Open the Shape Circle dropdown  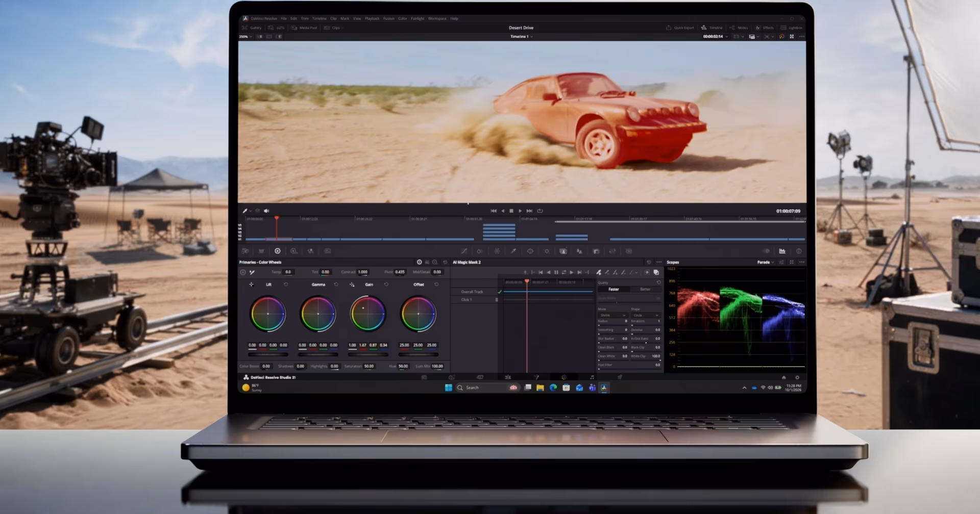click(645, 315)
